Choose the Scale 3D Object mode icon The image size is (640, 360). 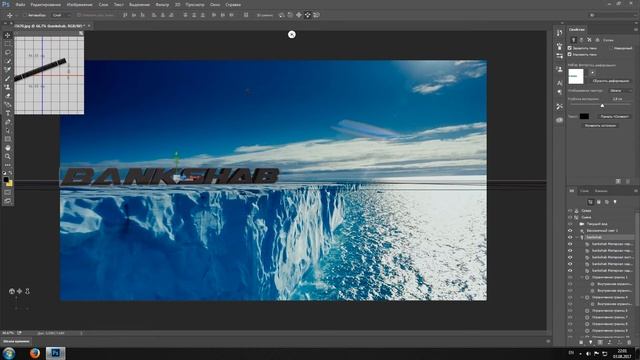pyautogui.click(x=316, y=15)
